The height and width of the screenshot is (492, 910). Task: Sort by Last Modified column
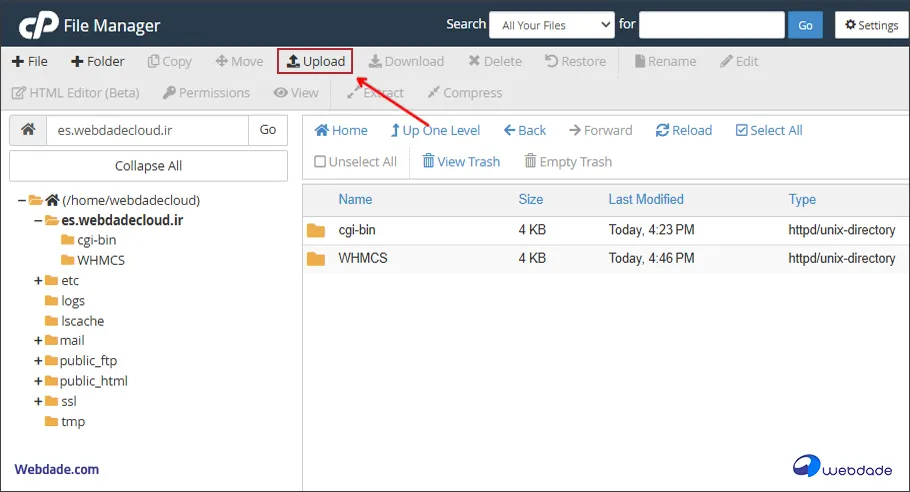click(646, 199)
